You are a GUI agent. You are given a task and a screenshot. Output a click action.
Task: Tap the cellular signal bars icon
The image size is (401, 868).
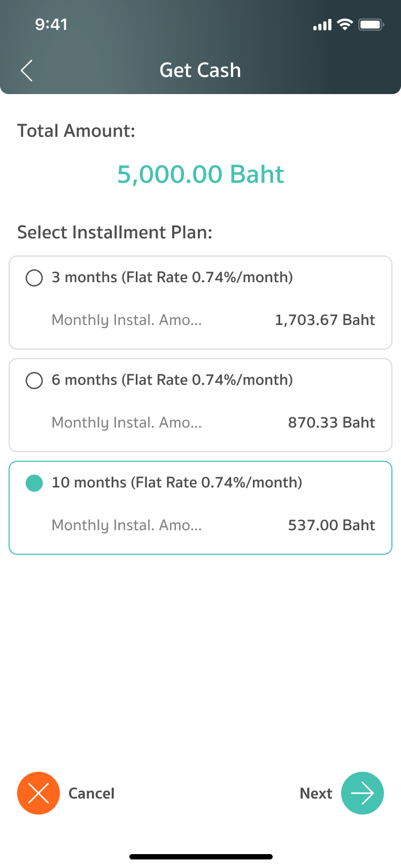click(322, 25)
